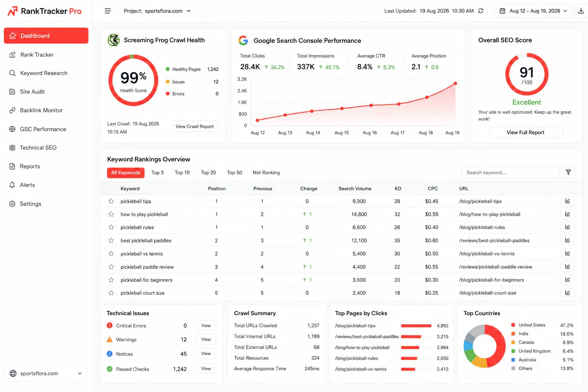Select the Top 10 tab
The height and width of the screenshot is (392, 588).
[x=182, y=173]
